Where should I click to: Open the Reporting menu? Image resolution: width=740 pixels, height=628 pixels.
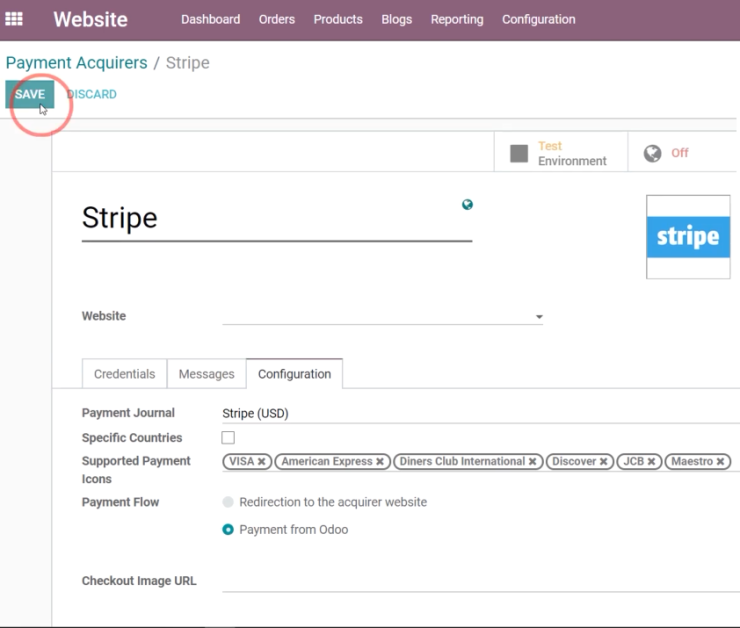[x=457, y=19]
